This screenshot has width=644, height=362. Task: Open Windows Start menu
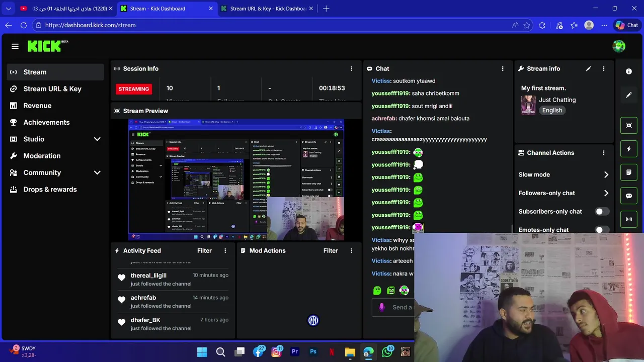[x=202, y=352]
